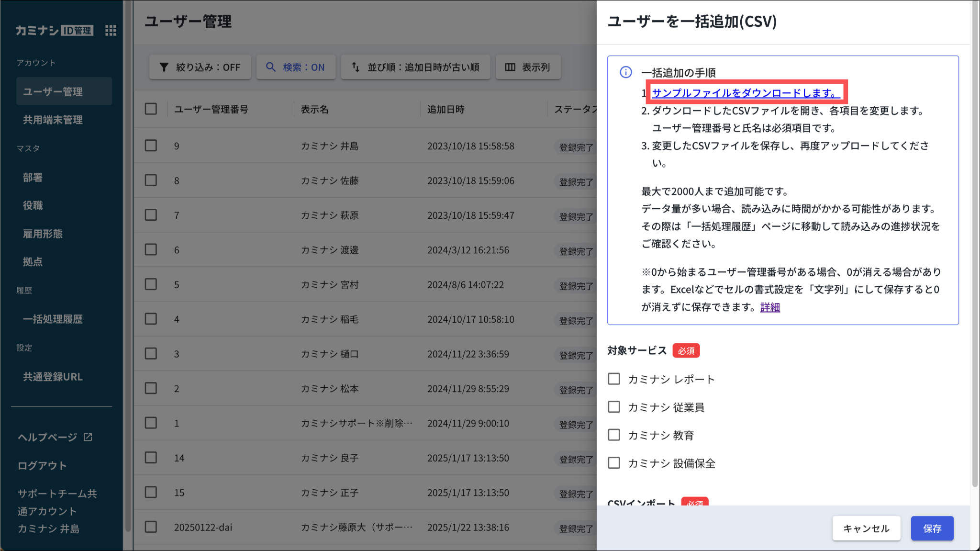
Task: Enable the カミナシ 従業員 service checkbox
Action: (614, 407)
